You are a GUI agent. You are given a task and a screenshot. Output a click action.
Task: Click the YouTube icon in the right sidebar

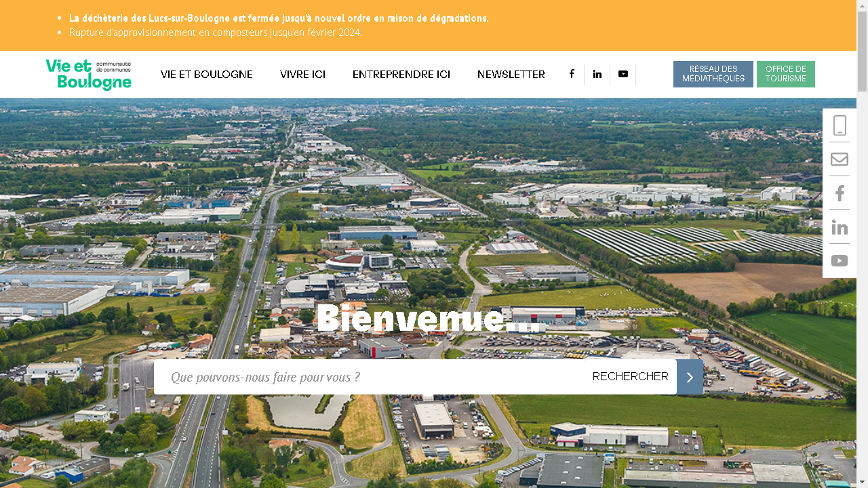pyautogui.click(x=839, y=261)
